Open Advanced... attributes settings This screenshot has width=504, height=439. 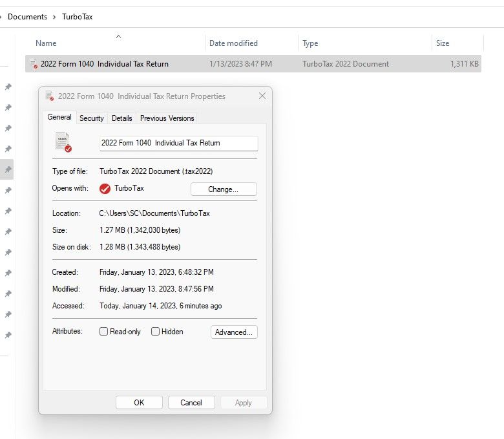[x=234, y=332]
